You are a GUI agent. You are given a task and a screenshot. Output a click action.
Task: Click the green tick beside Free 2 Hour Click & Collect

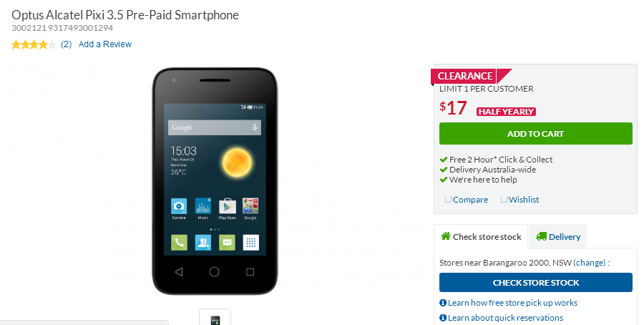[x=444, y=160]
